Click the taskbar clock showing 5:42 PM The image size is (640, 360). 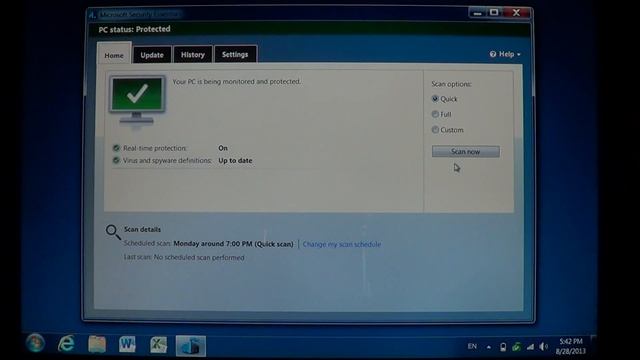pyautogui.click(x=571, y=346)
